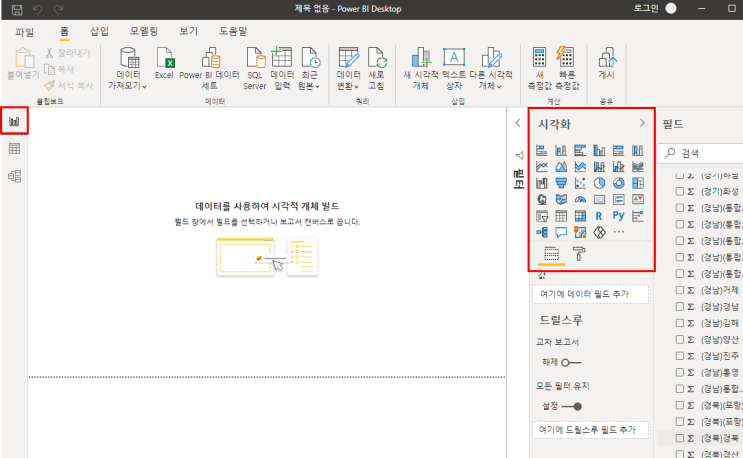This screenshot has height=458, width=743.
Task: Click the Excel data source button
Action: [164, 63]
